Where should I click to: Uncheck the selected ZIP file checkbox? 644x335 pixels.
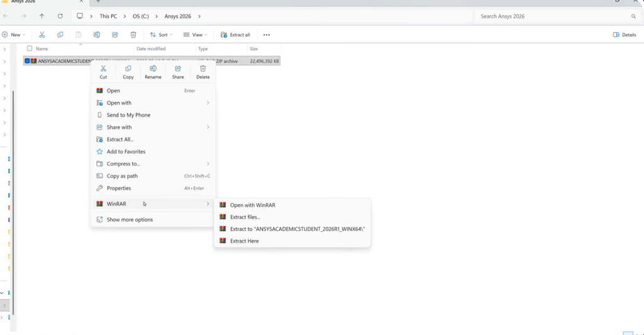point(27,61)
